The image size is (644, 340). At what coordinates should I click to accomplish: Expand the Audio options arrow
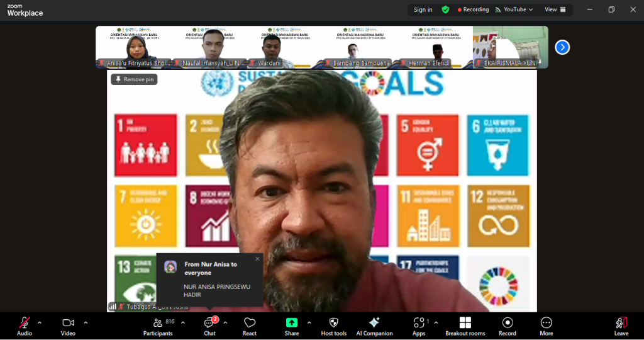40,323
